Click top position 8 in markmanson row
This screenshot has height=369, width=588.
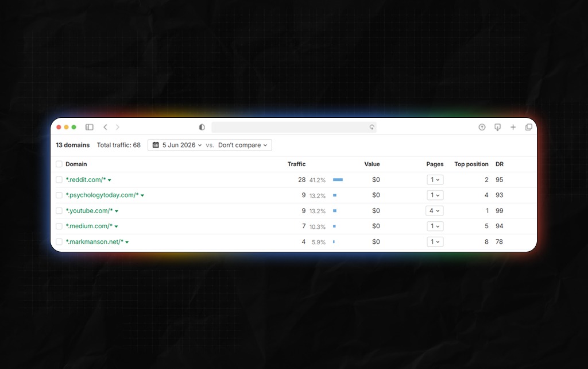tap(486, 242)
